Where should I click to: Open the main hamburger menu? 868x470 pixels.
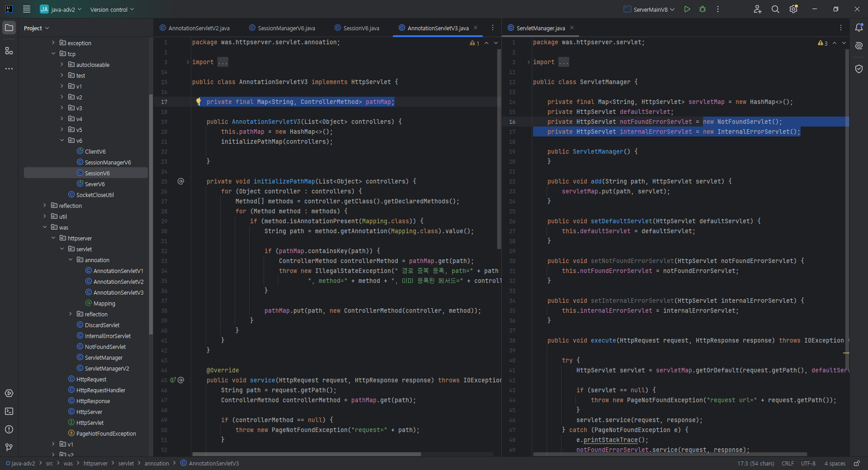coord(27,9)
